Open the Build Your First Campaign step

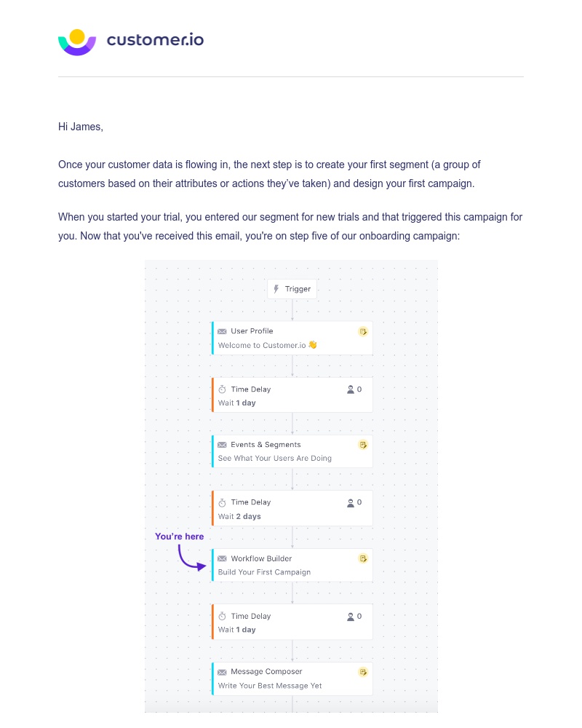coord(291,565)
